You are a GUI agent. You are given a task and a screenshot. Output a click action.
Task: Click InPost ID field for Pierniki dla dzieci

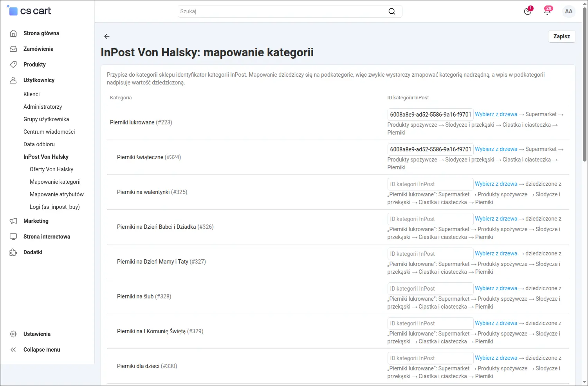tap(431, 358)
